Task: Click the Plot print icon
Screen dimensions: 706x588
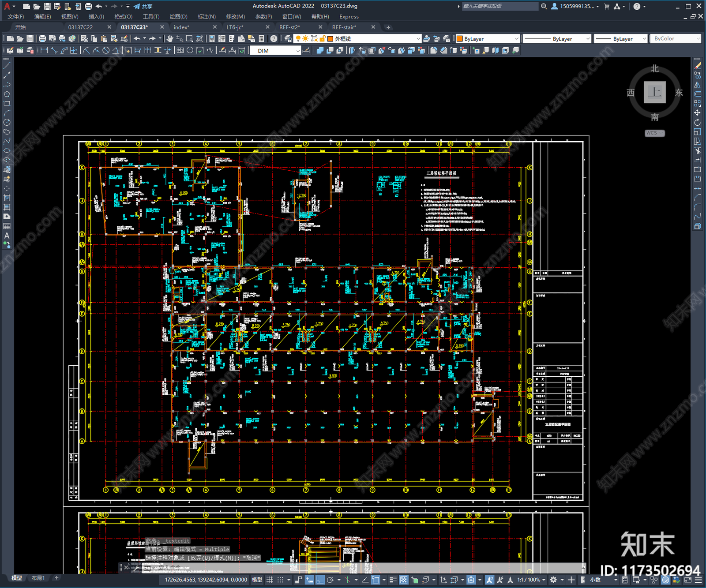Action: pyautogui.click(x=42, y=39)
